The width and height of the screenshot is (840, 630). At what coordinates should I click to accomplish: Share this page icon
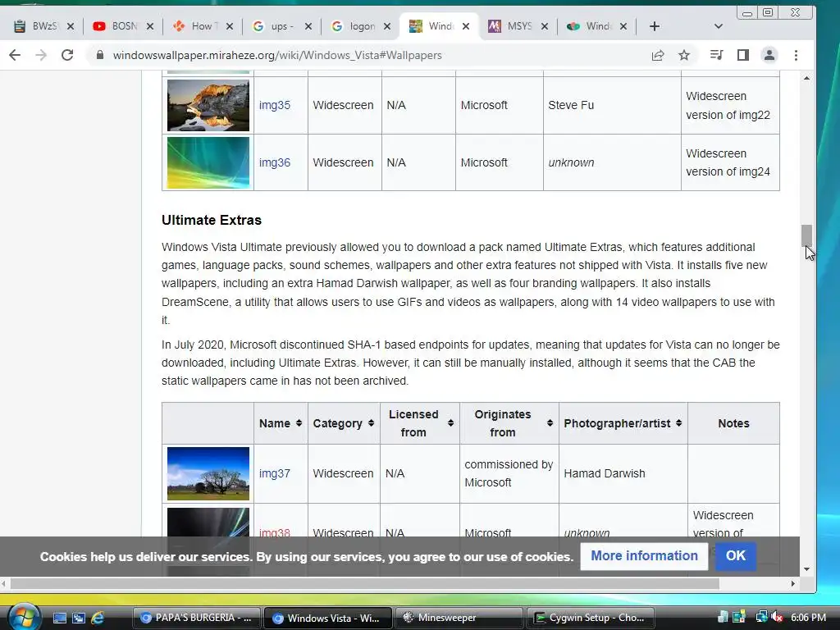point(658,55)
